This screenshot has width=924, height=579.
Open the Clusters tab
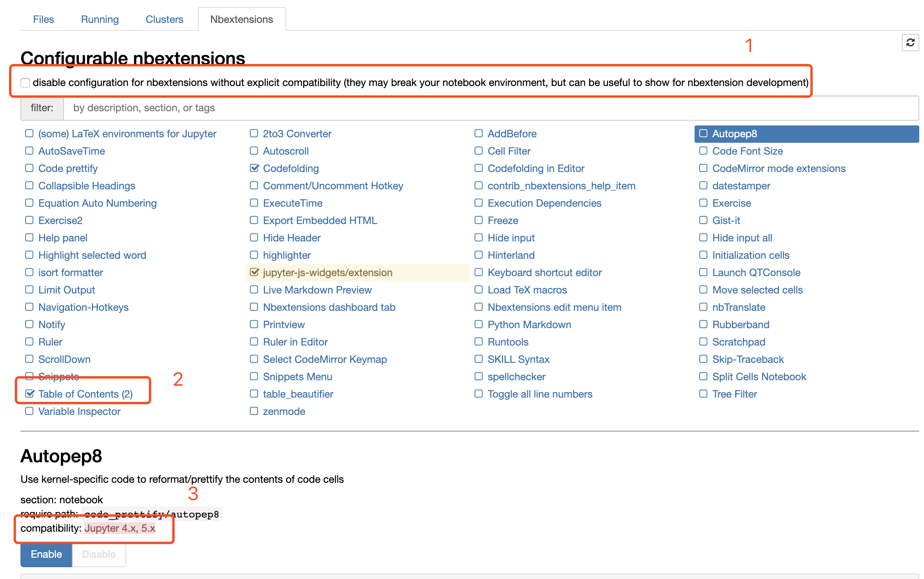164,19
